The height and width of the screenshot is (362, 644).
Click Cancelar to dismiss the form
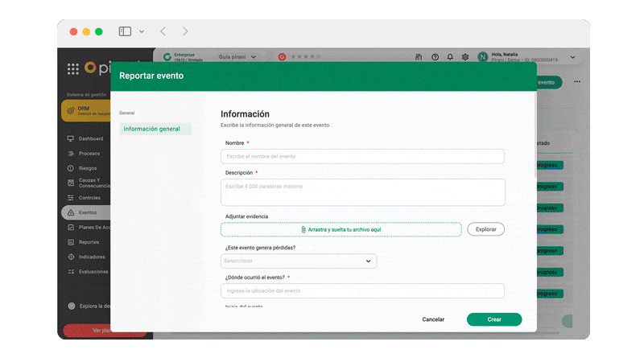(x=433, y=319)
